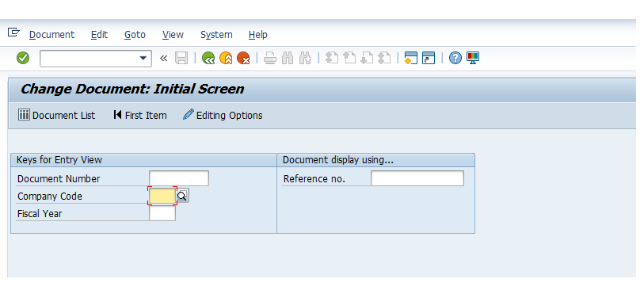The image size is (644, 294).
Task: Open the command field dropdown arrow
Action: pos(143,59)
